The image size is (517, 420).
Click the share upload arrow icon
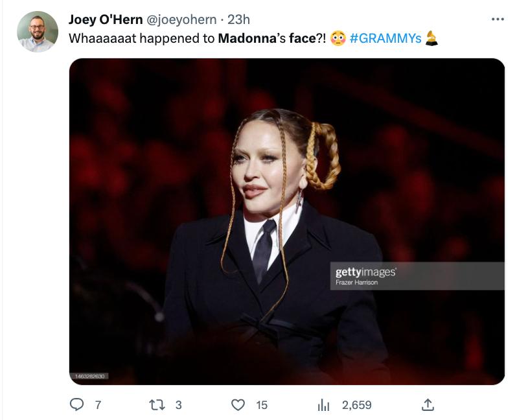[x=427, y=404]
